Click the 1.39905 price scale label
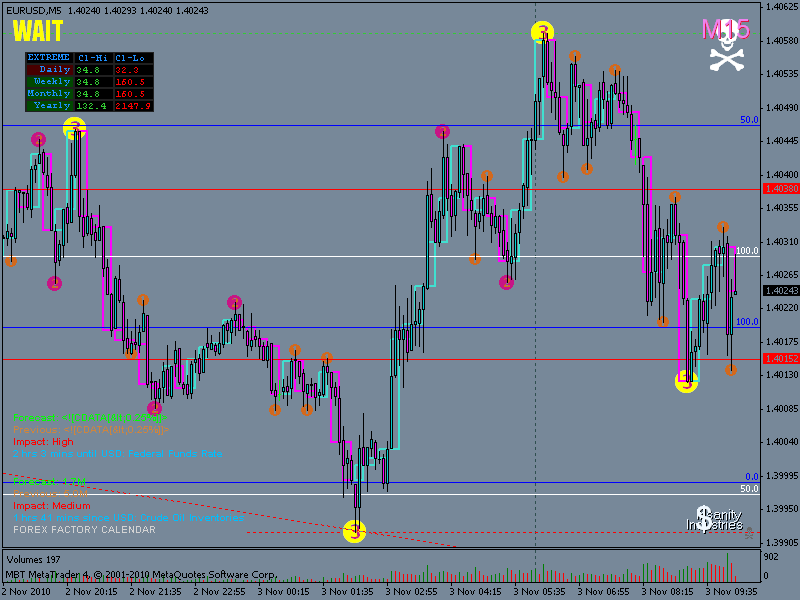This screenshot has width=800, height=600. (781, 542)
